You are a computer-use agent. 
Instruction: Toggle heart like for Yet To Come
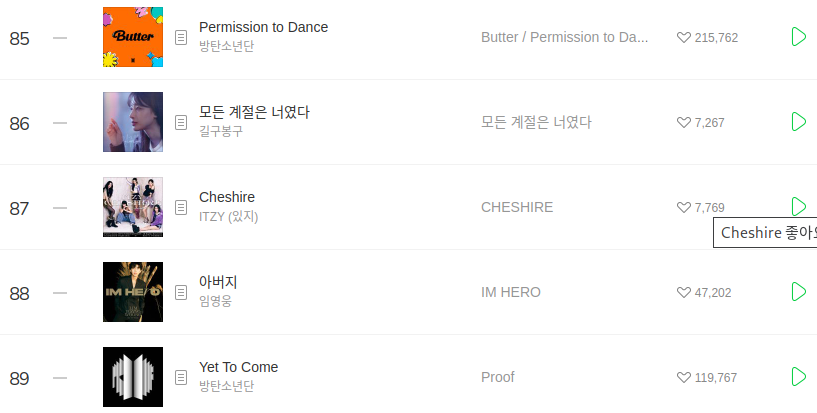[x=684, y=378]
